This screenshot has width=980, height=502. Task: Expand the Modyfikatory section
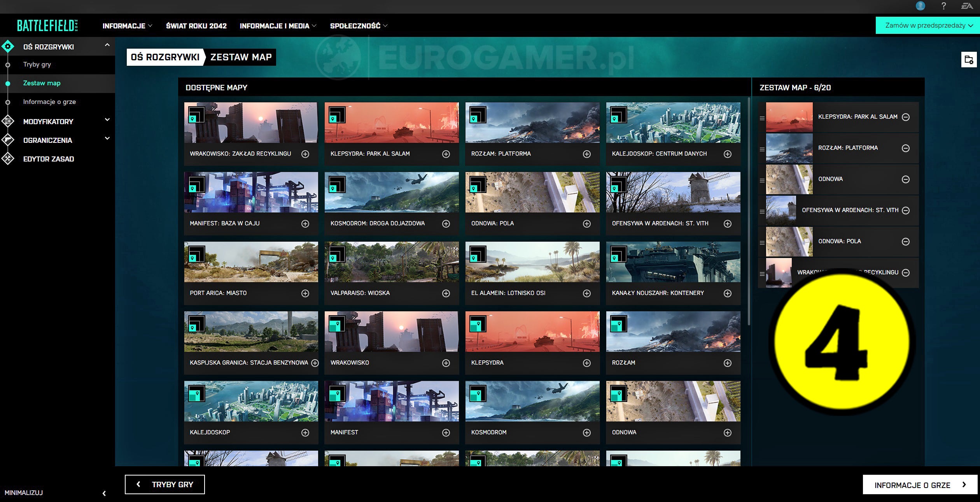pyautogui.click(x=107, y=120)
